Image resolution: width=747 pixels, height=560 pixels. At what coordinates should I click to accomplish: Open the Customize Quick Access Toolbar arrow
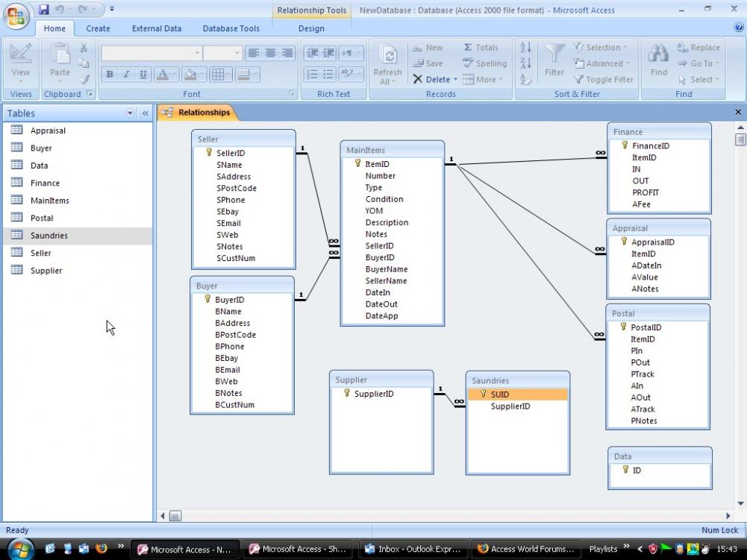(112, 9)
